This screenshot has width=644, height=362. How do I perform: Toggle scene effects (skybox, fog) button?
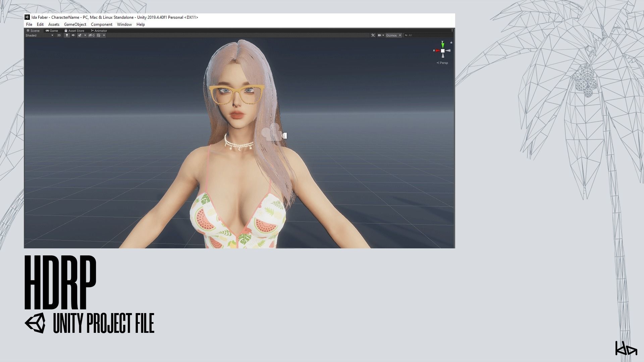(x=80, y=35)
